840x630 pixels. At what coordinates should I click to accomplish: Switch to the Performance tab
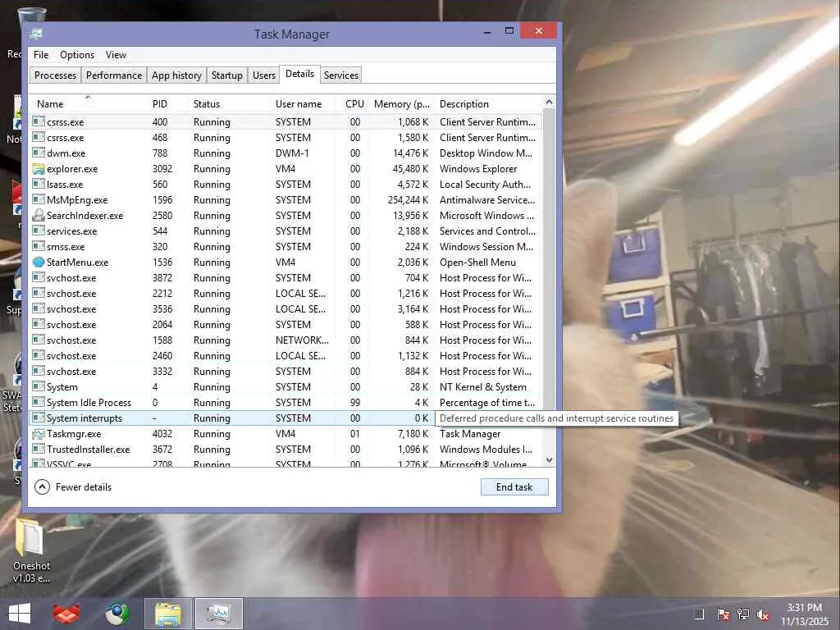tap(114, 75)
